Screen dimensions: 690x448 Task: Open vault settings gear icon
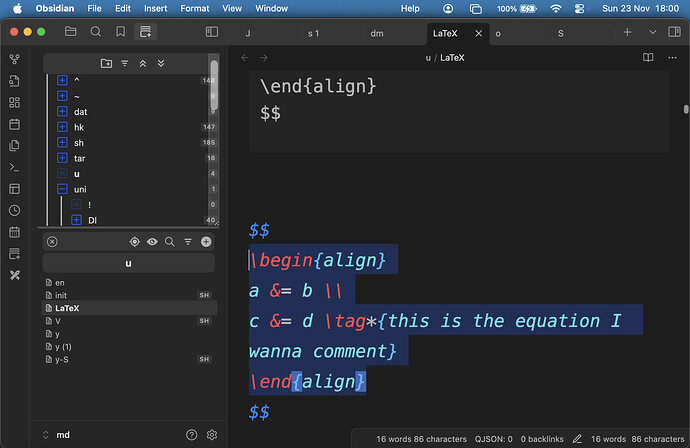point(212,435)
